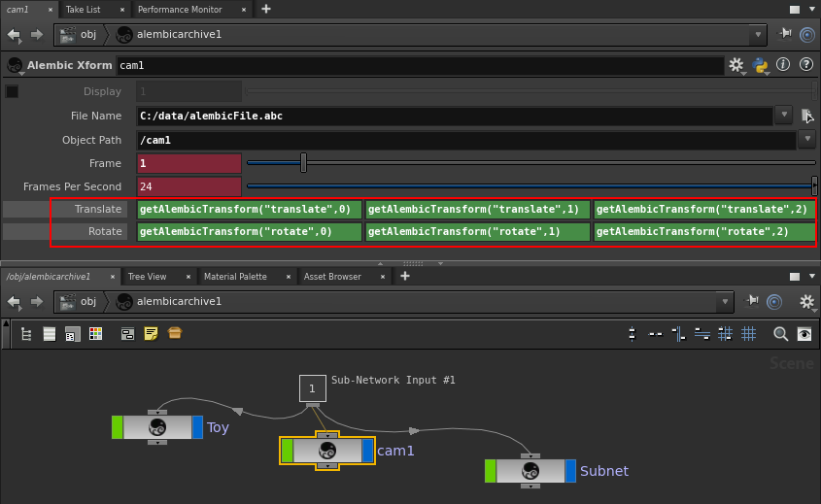Close the Take List tab
This screenshot has height=504, width=821.
pyautogui.click(x=122, y=10)
